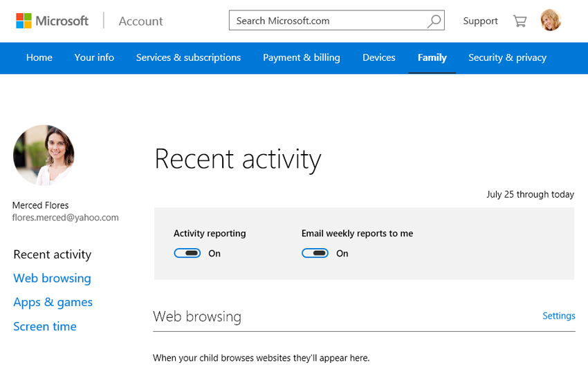Open Web browsing Settings link
This screenshot has height=387, width=588.
pos(558,316)
